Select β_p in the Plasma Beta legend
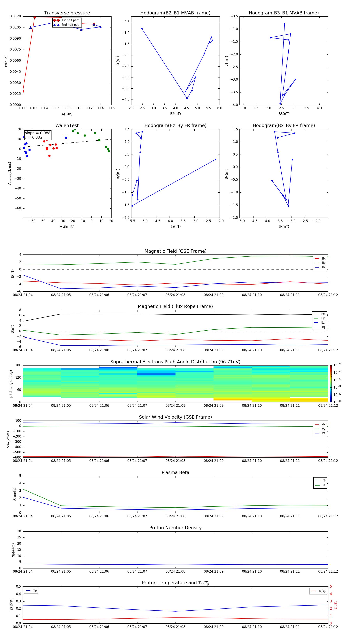 tap(320, 480)
